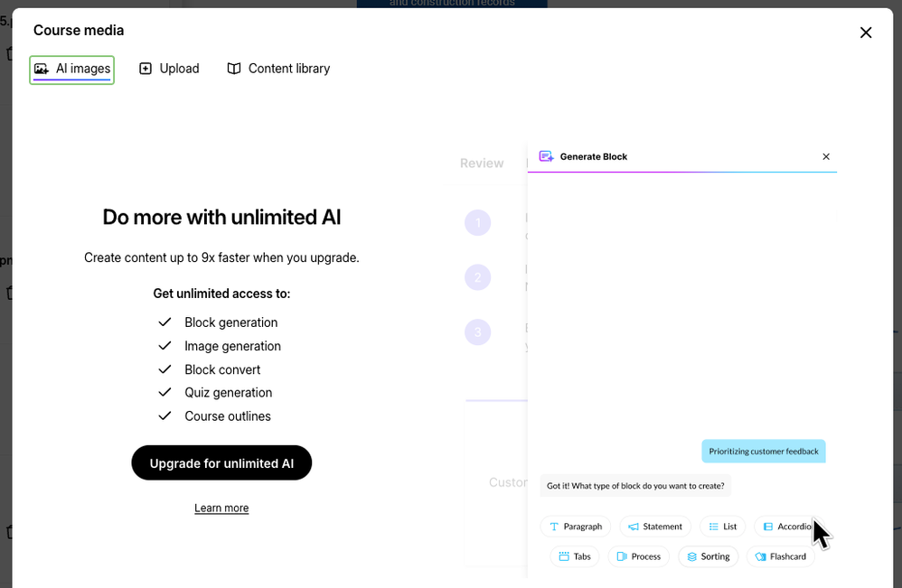
Task: Choose the Accordion block type
Action: [x=787, y=527]
